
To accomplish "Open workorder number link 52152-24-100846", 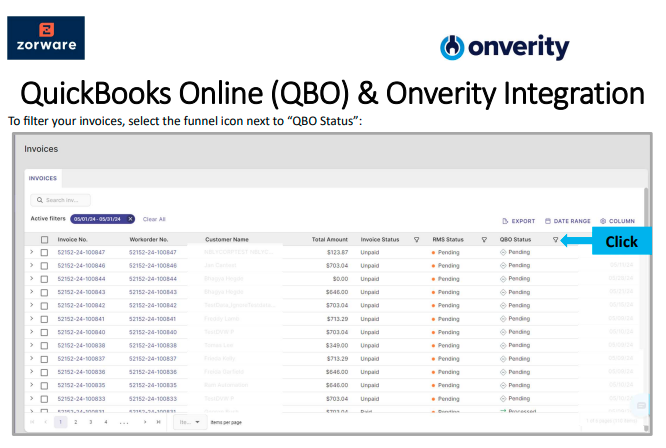I will tap(153, 266).
